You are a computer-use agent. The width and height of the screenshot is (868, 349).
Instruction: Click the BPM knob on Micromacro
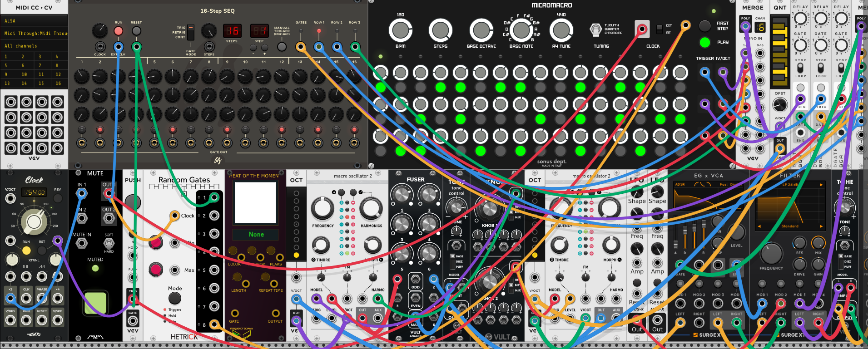pyautogui.click(x=400, y=30)
